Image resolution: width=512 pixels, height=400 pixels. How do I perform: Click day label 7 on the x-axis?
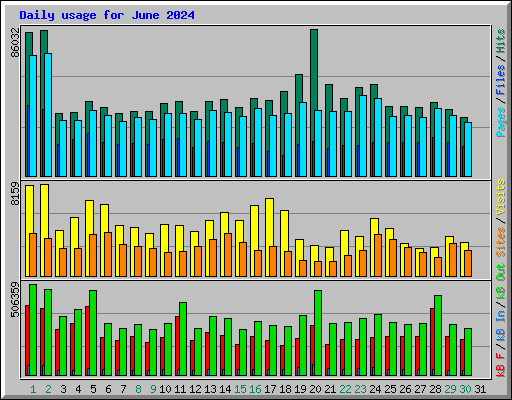pos(123,389)
